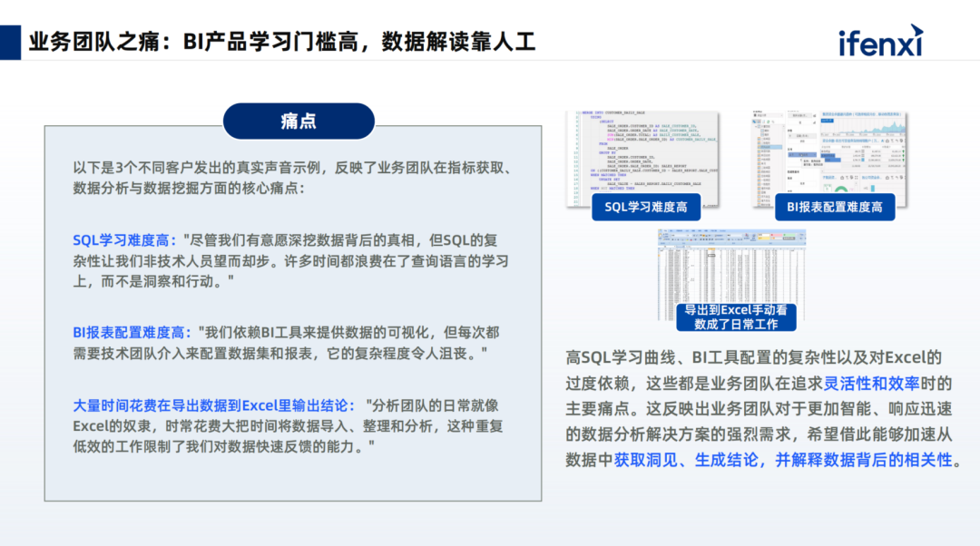Click the ifenxi logo
Viewport: 980px width, 546px height.
point(880,41)
